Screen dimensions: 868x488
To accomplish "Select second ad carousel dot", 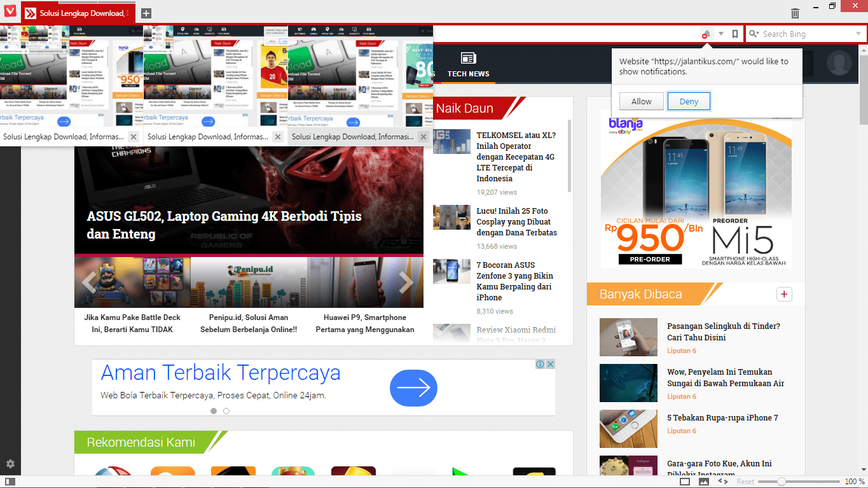I will pos(226,411).
